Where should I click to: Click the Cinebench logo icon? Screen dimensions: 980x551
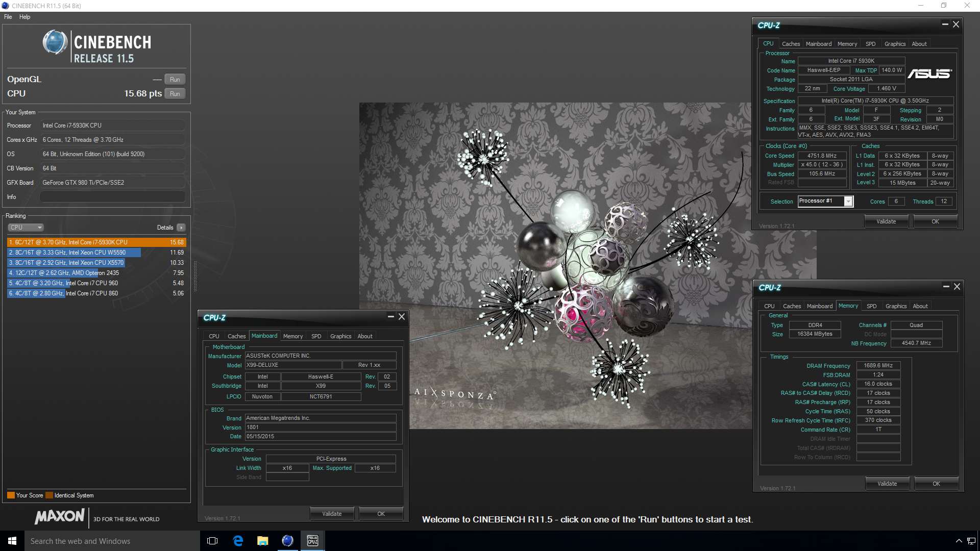point(55,42)
